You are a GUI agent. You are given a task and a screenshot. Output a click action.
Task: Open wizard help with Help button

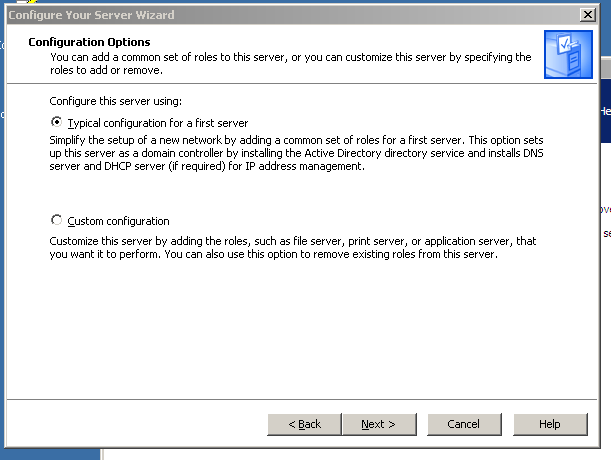click(549, 424)
